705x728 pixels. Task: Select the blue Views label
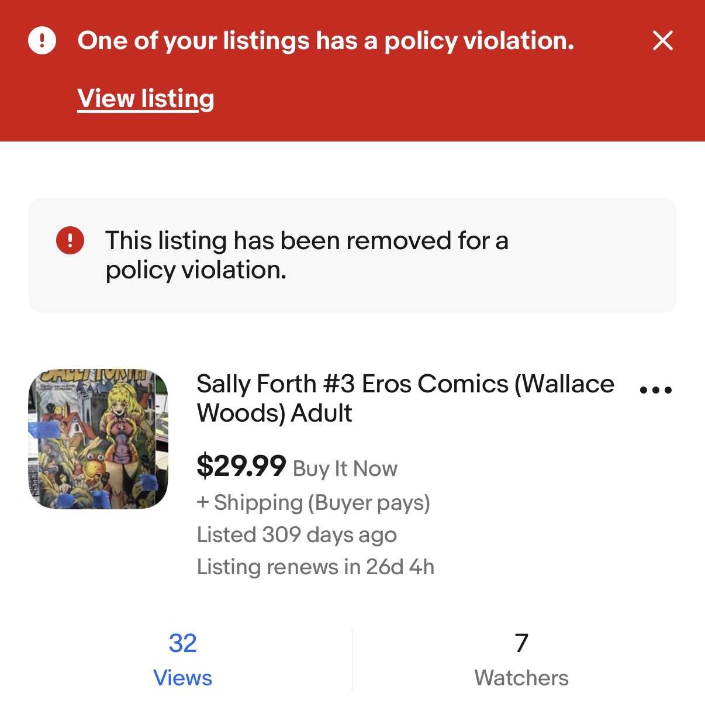pos(182,678)
